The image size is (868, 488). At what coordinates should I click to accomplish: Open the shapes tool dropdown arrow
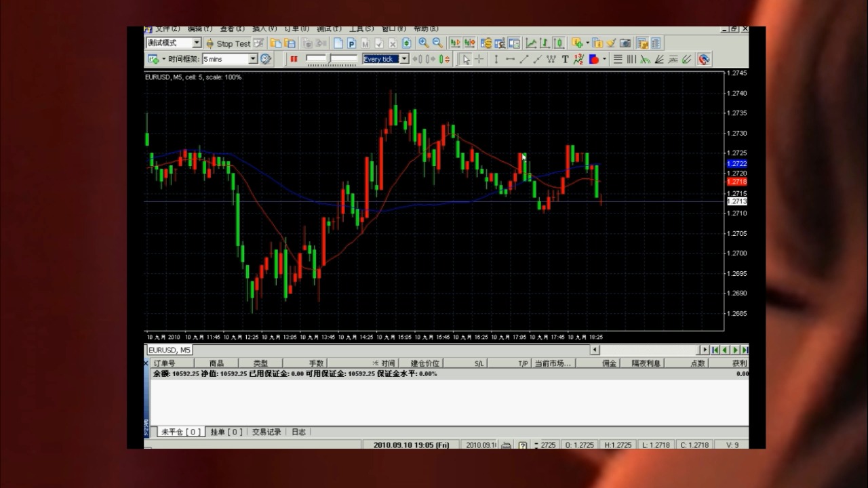click(604, 59)
